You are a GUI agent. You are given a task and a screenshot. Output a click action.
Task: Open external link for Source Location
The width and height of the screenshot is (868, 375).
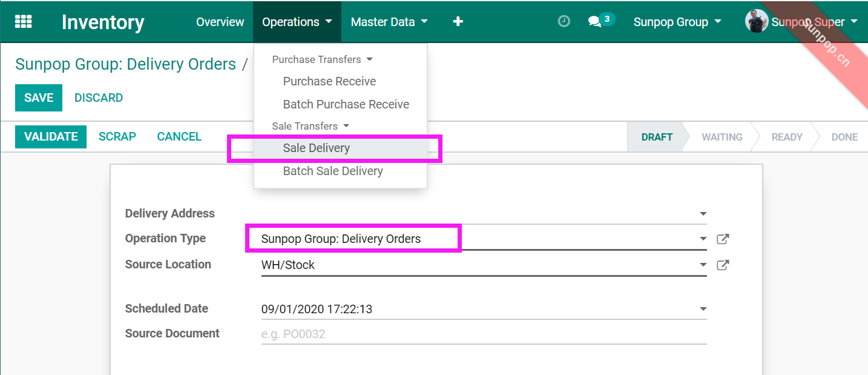[722, 265]
